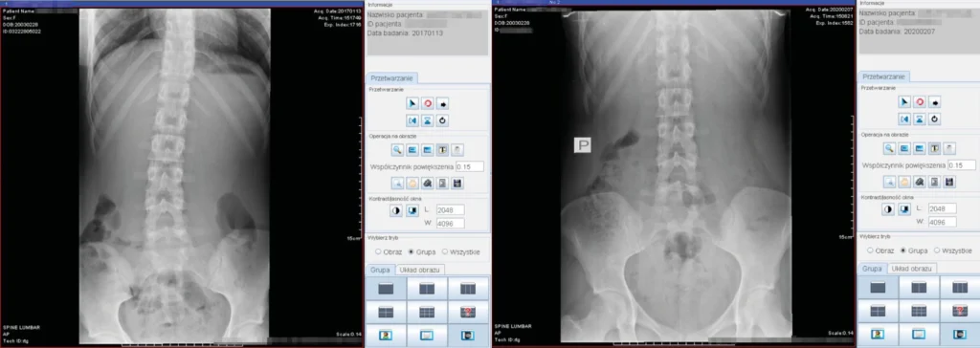
Task: Click the hand pan tool in 2020 study panel
Action: tap(903, 182)
